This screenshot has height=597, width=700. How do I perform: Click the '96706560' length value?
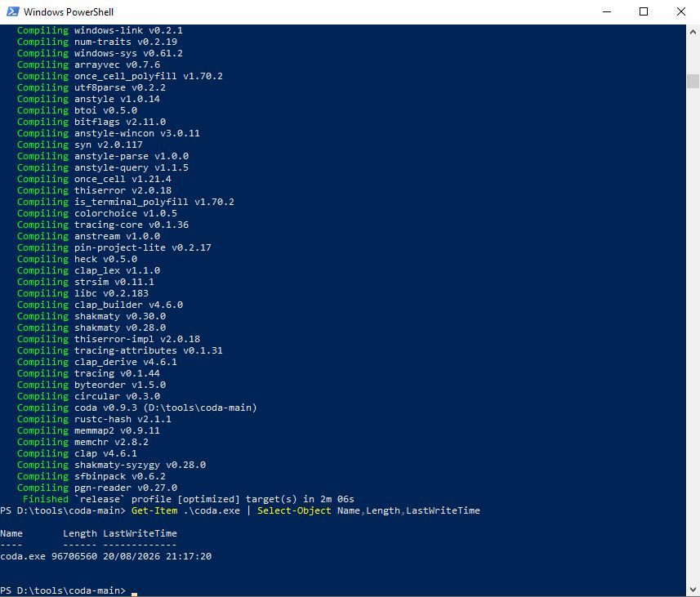coord(74,556)
